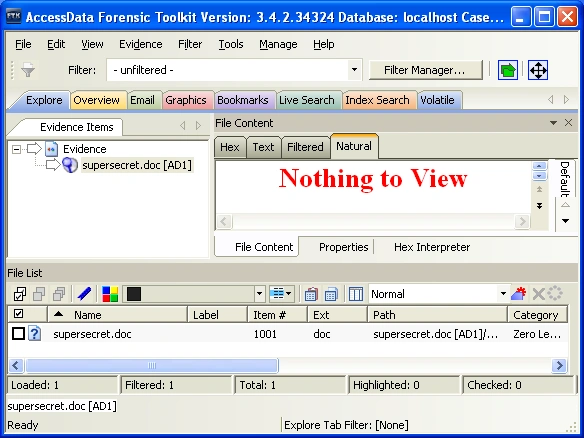This screenshot has height=438, width=584.
Task: Click the Filter Manager button
Action: (425, 70)
